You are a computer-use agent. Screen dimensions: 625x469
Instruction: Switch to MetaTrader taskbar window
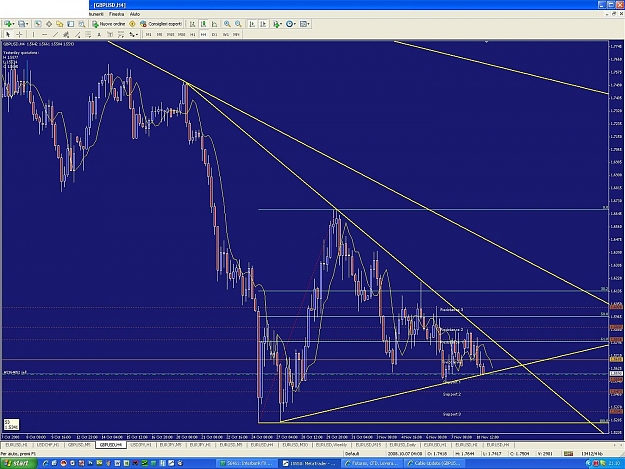tap(310, 463)
